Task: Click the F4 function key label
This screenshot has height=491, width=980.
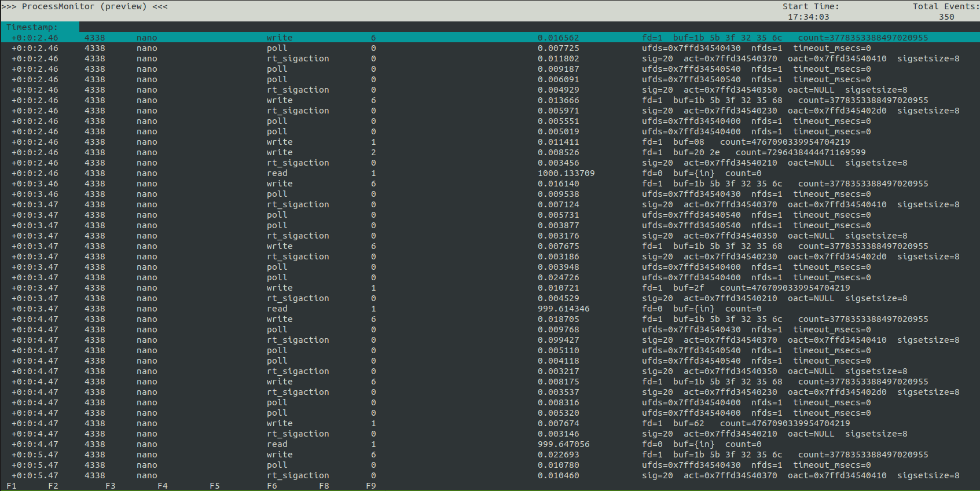Action: click(163, 486)
